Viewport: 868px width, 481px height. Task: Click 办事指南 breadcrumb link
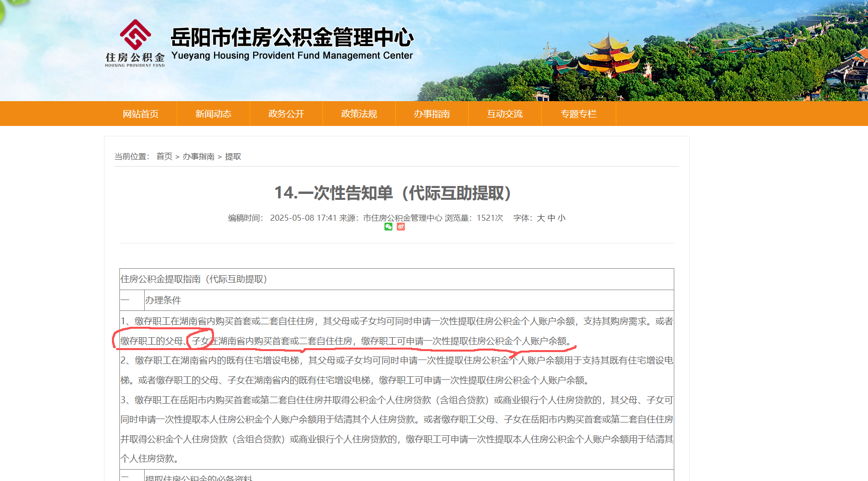(198, 157)
